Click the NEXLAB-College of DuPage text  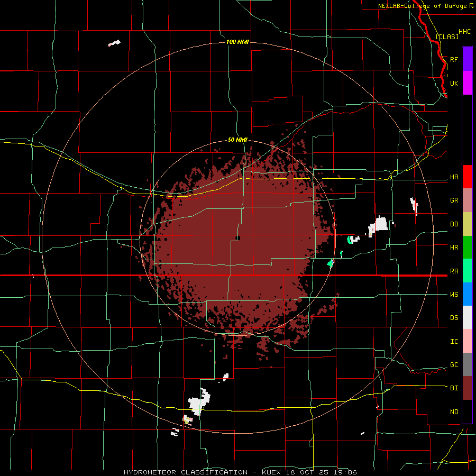click(x=422, y=6)
